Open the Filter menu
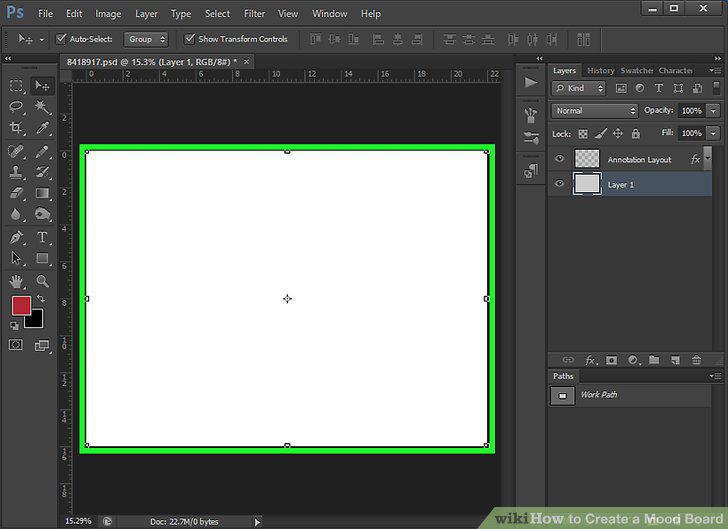Viewport: 728px width, 529px height. click(x=254, y=14)
